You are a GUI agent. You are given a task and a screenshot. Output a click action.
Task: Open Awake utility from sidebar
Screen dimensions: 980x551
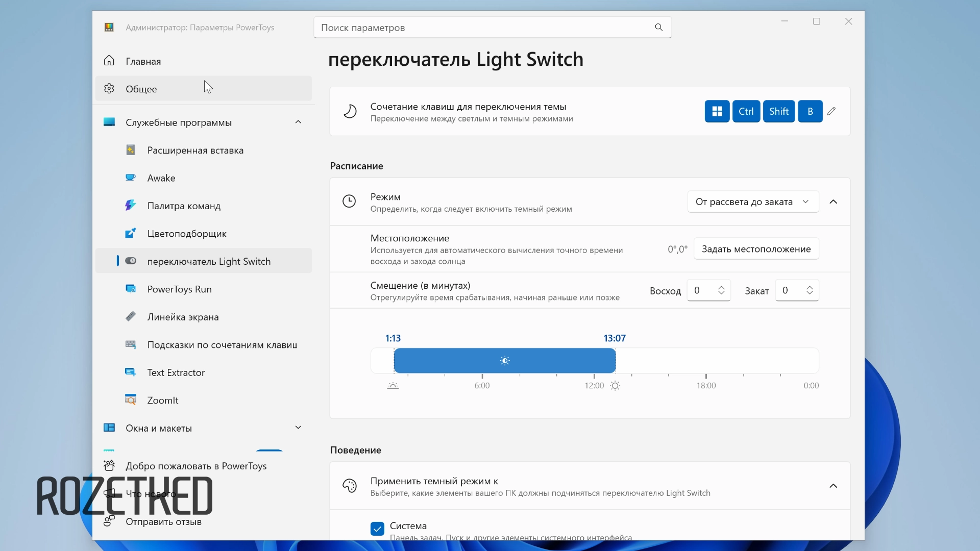[x=161, y=178]
